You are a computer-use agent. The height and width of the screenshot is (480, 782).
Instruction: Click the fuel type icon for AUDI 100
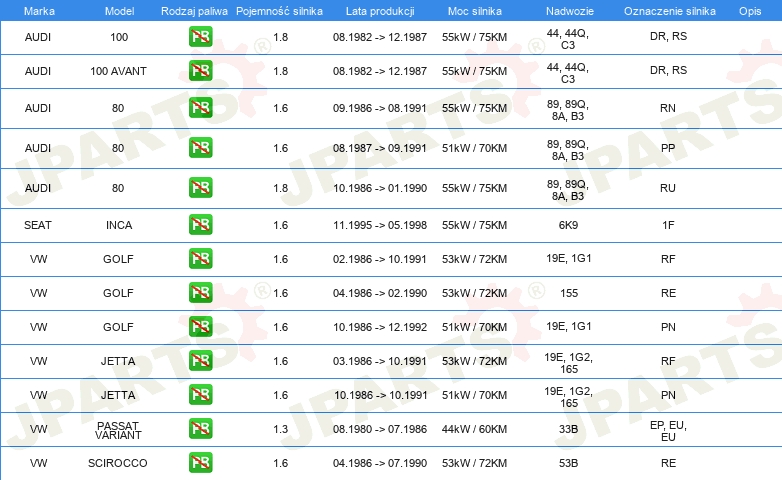(x=200, y=36)
